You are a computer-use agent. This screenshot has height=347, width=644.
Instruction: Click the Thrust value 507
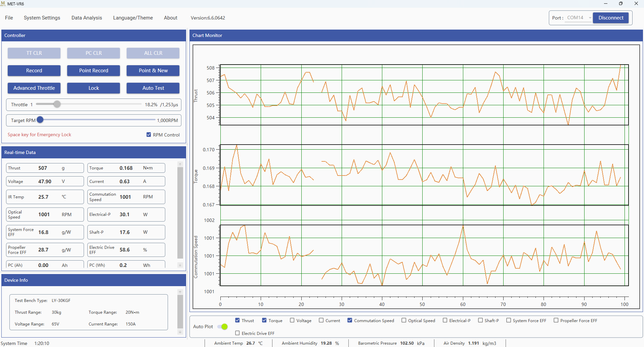point(43,168)
